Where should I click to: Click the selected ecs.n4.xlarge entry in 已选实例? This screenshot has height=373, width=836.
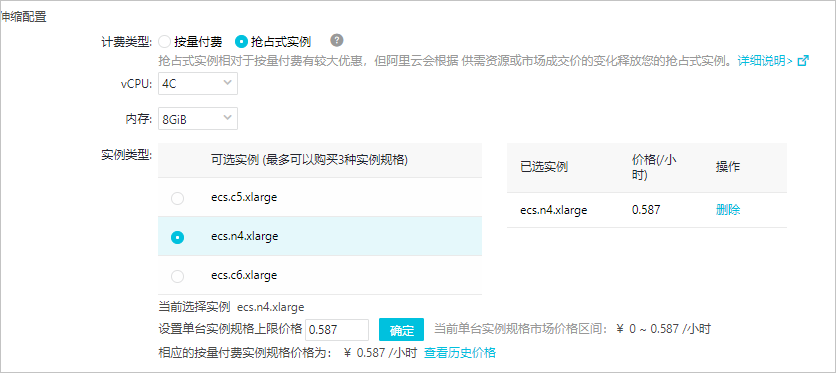coord(554,210)
